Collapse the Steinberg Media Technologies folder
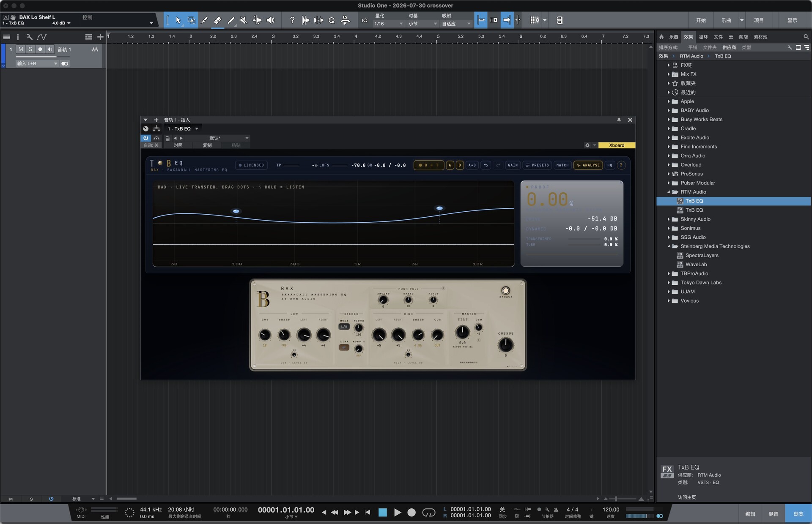The height and width of the screenshot is (524, 812). 669,246
